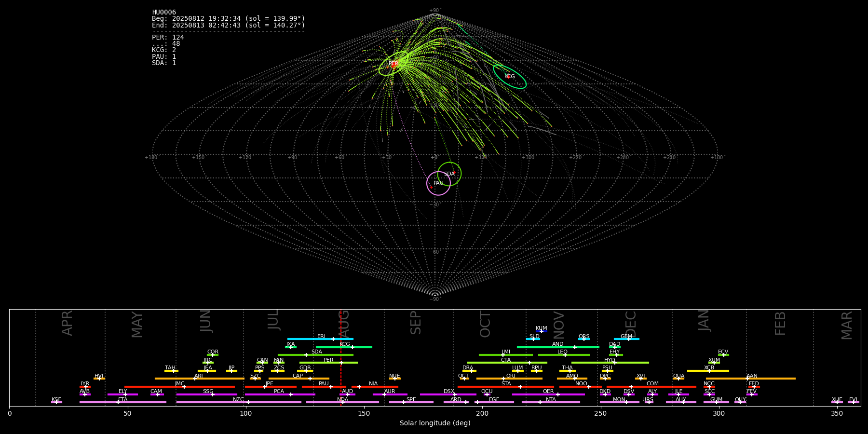Click the GDR shower bar in timeline
This screenshot has height=434, width=868.
coord(305,371)
